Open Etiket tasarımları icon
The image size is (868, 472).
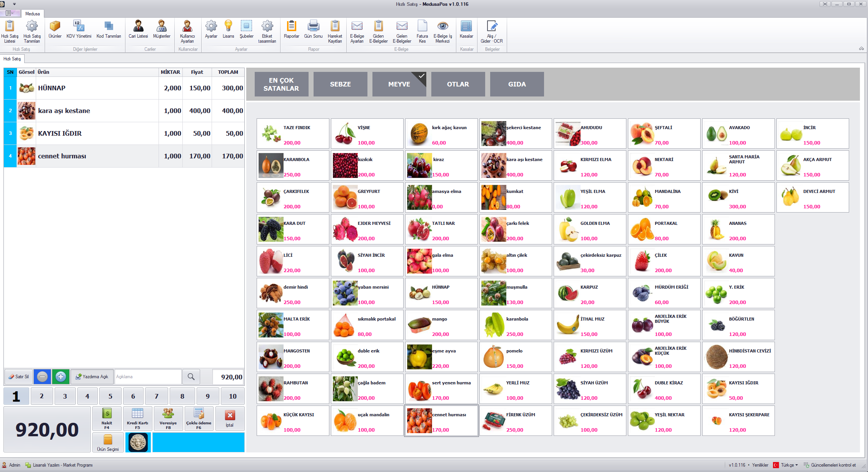pyautogui.click(x=267, y=32)
